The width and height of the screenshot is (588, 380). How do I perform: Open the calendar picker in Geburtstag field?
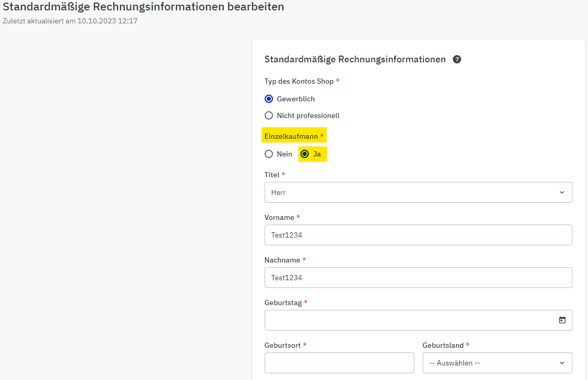[562, 320]
